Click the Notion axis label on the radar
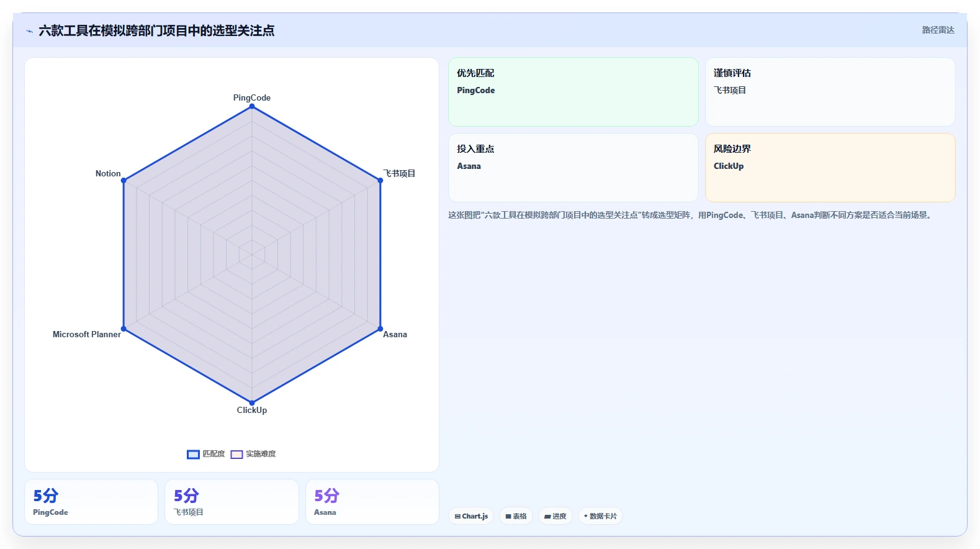This screenshot has height=549, width=980. (x=108, y=173)
